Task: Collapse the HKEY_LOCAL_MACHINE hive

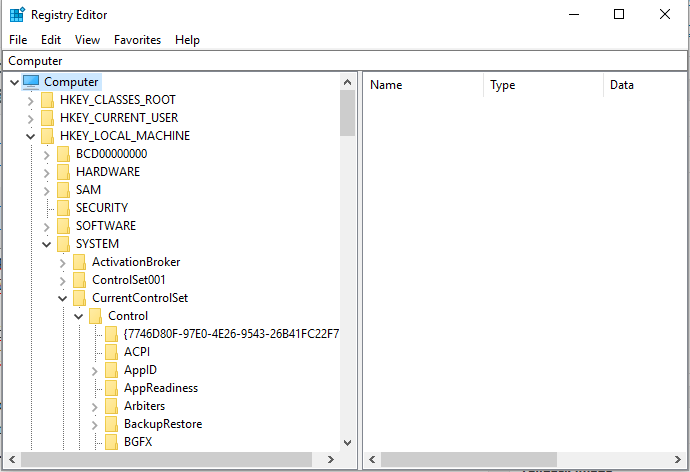Action: click(x=30, y=136)
